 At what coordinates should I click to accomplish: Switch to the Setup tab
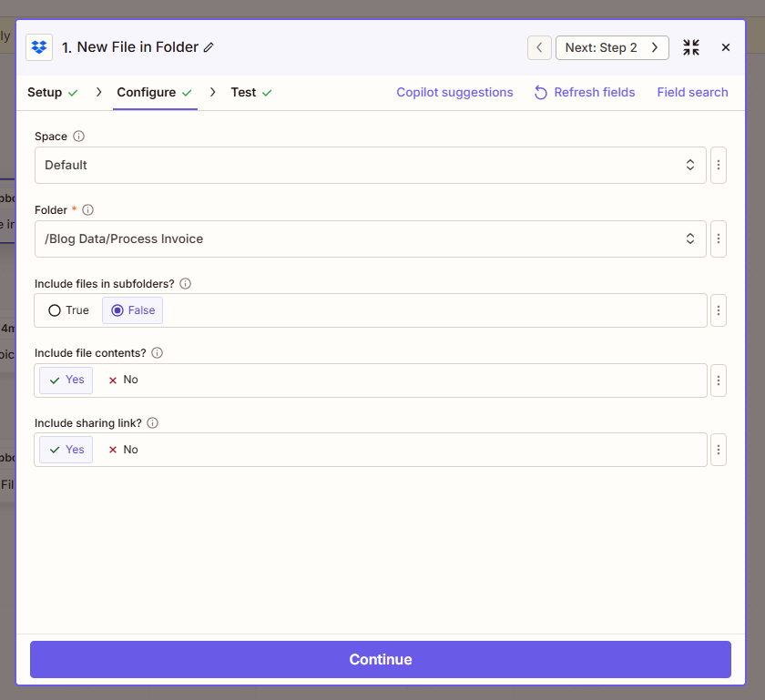click(x=44, y=92)
